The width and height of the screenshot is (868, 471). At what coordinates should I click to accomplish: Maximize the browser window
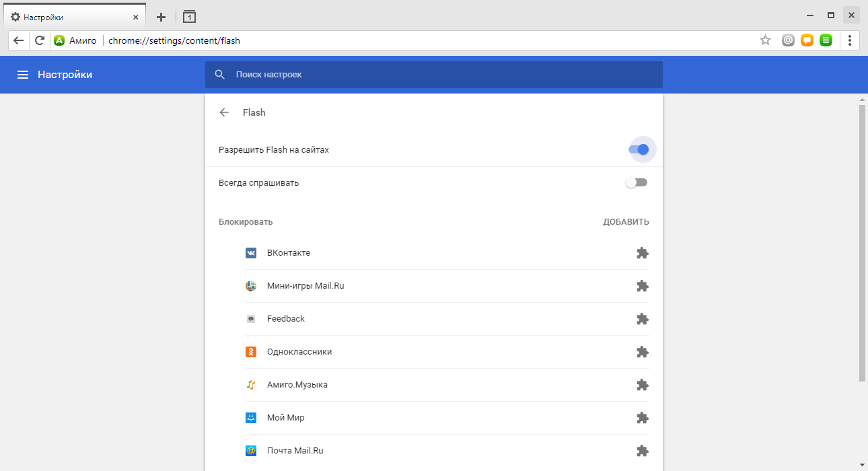pyautogui.click(x=831, y=15)
